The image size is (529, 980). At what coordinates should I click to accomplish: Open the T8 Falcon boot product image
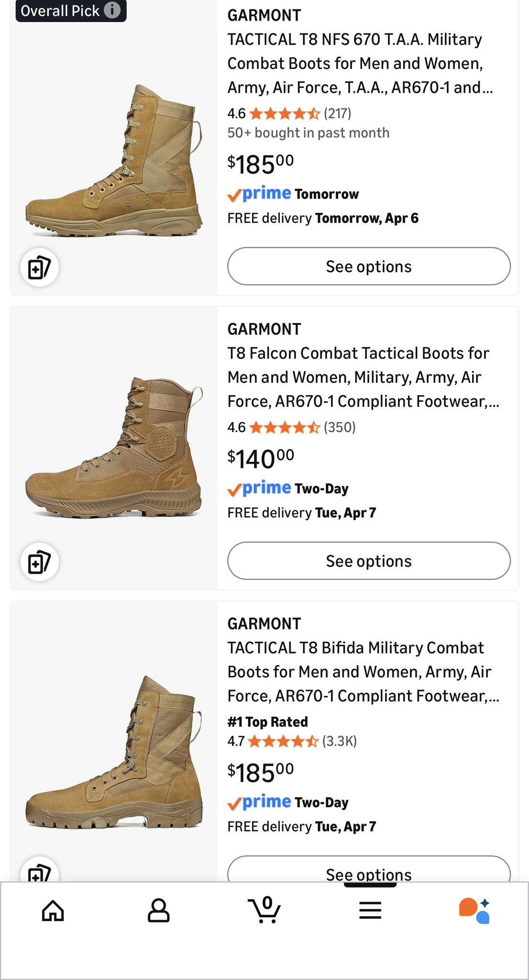[114, 447]
